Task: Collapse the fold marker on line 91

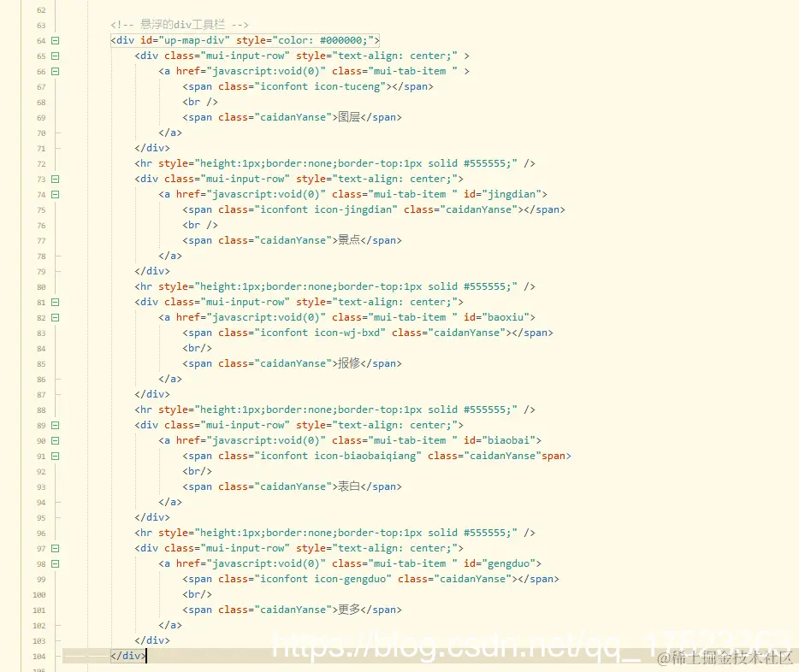Action: (x=56, y=457)
